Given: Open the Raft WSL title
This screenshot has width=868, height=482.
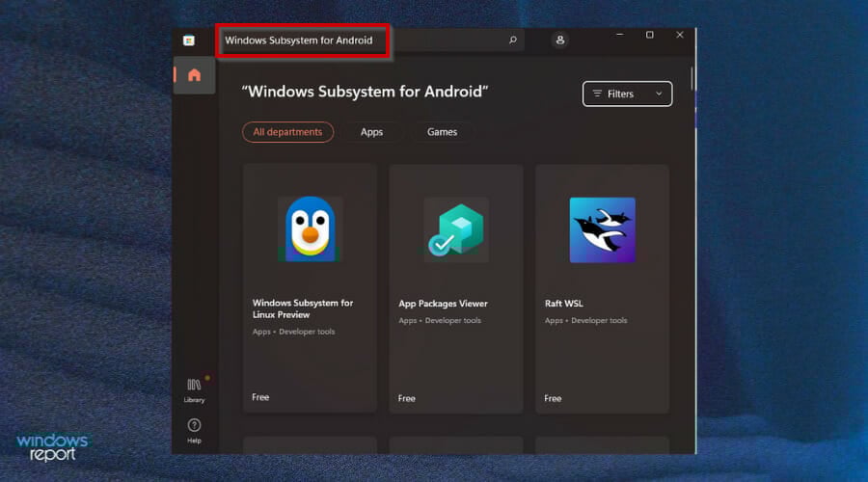Looking at the screenshot, I should pos(563,304).
